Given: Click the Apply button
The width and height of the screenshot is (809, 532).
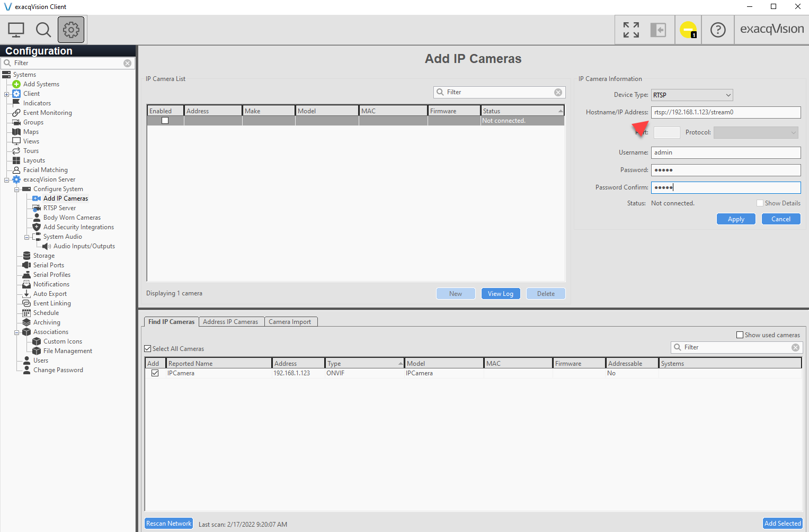Looking at the screenshot, I should (736, 219).
